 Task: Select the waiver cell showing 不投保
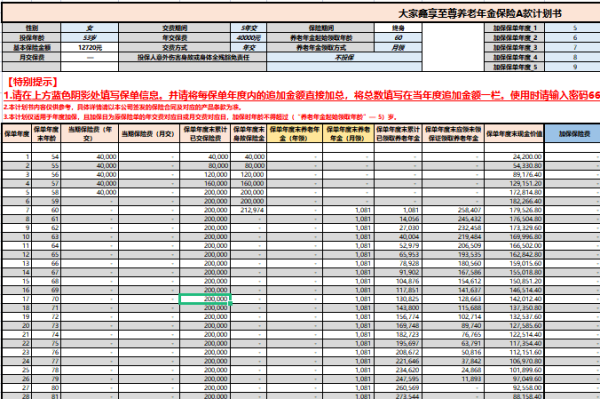click(344, 57)
